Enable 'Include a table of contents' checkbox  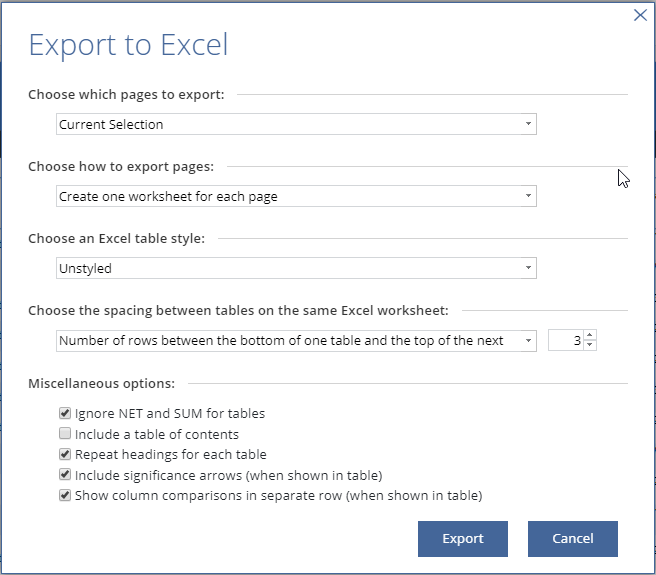65,434
